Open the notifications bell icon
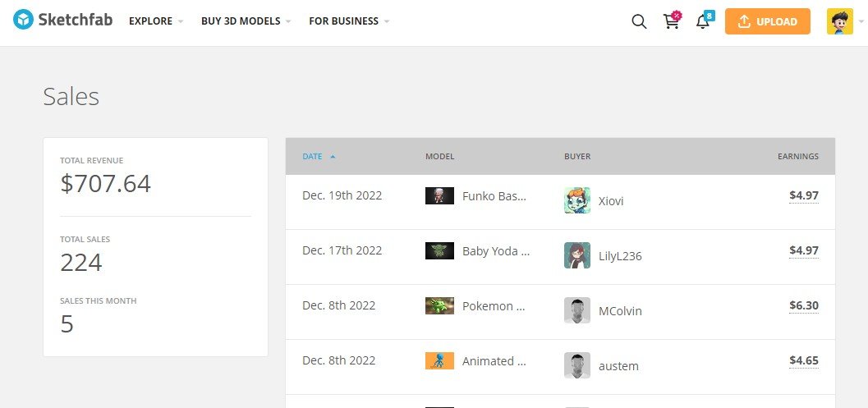This screenshot has height=408, width=868. click(x=704, y=21)
